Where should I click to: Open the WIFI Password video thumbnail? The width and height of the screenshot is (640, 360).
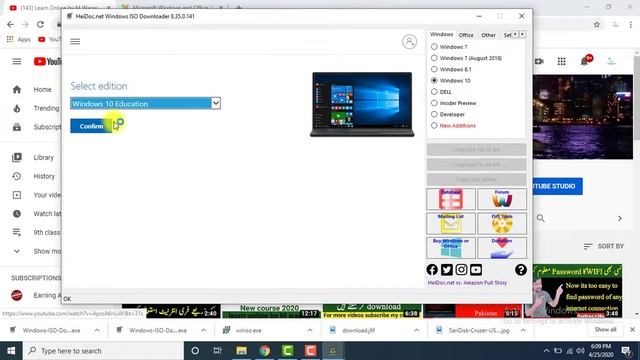[573, 291]
